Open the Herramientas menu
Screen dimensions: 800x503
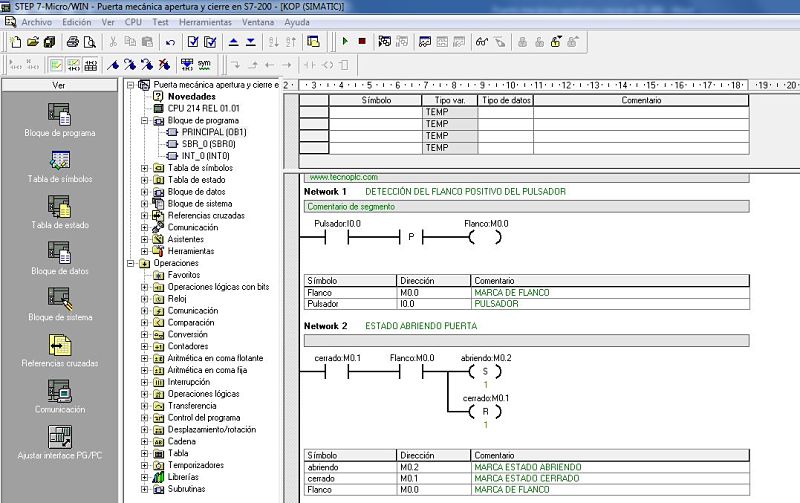click(205, 22)
